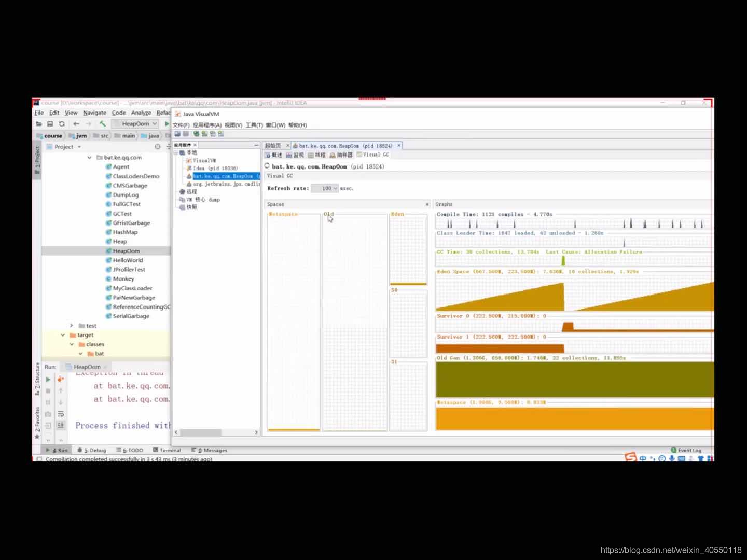747x560 pixels.
Task: Switch to the 抽样器 (Sampler) tab
Action: [341, 155]
